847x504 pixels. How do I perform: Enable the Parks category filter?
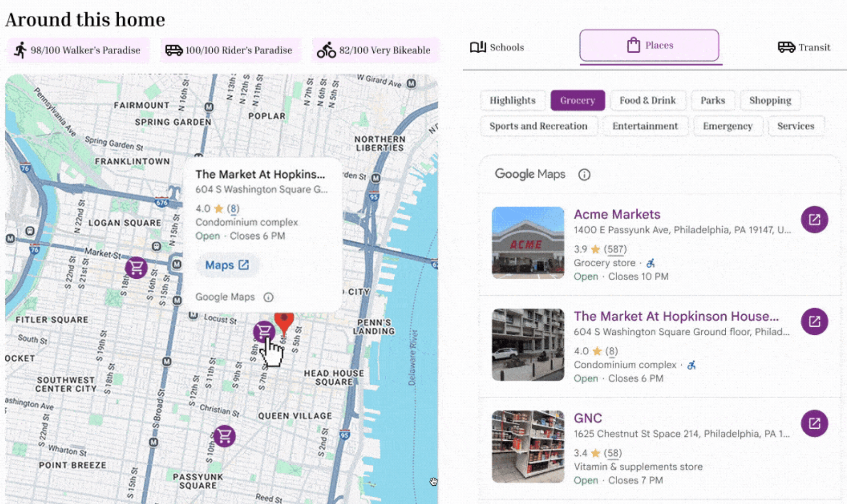(712, 101)
